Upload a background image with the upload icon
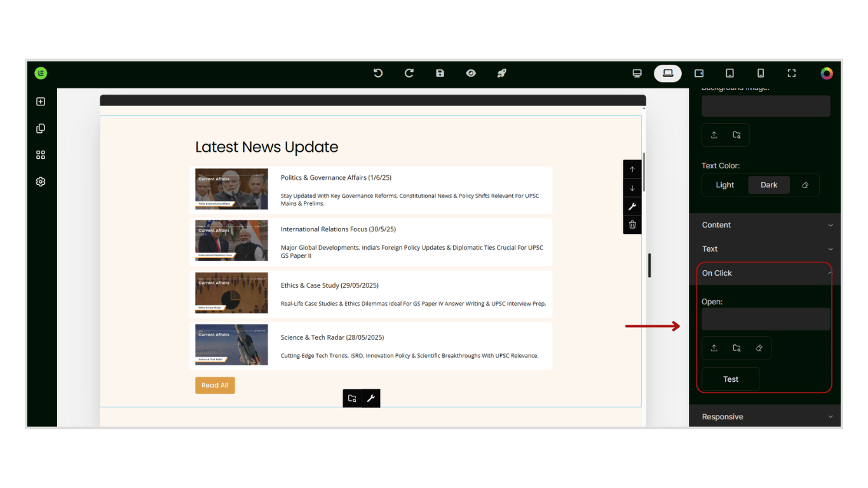Screen dimensions: 868x488 pos(714,135)
